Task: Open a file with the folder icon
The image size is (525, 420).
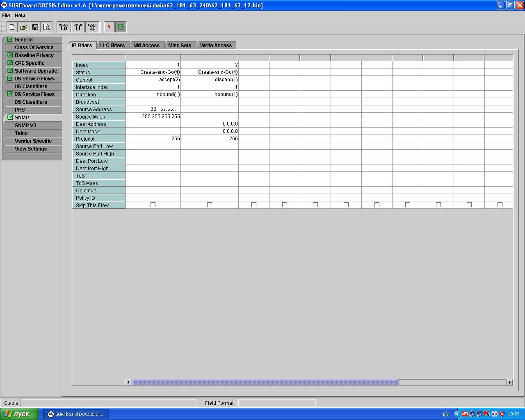Action: tap(24, 27)
